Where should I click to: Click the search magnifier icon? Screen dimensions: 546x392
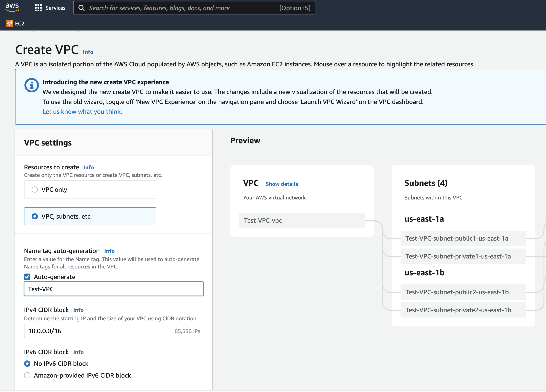(x=82, y=8)
